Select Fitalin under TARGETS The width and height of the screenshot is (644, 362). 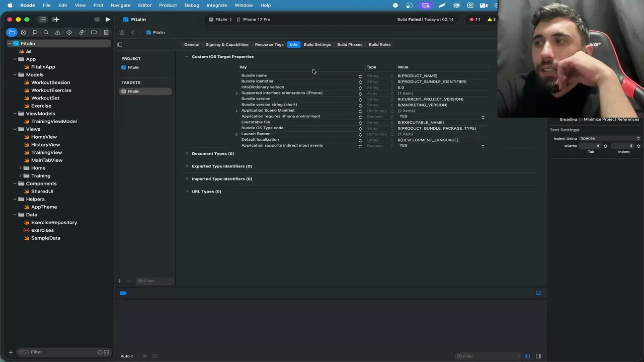pyautogui.click(x=145, y=92)
